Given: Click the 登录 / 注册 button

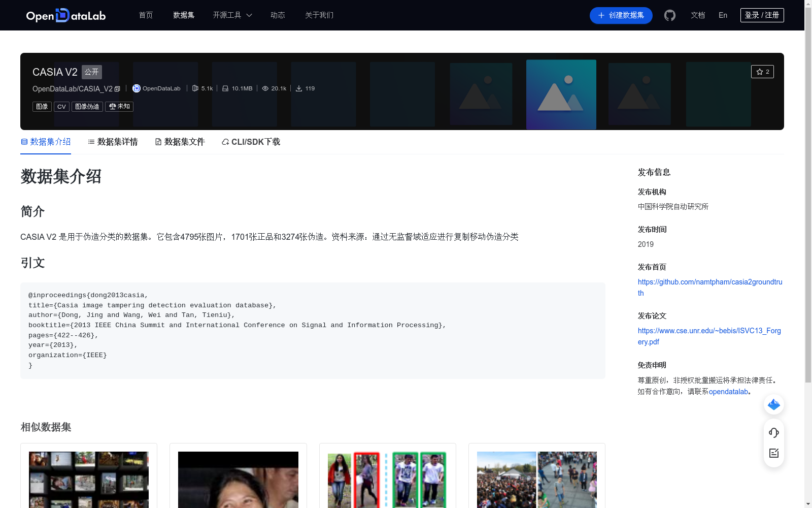Looking at the screenshot, I should coord(762,15).
